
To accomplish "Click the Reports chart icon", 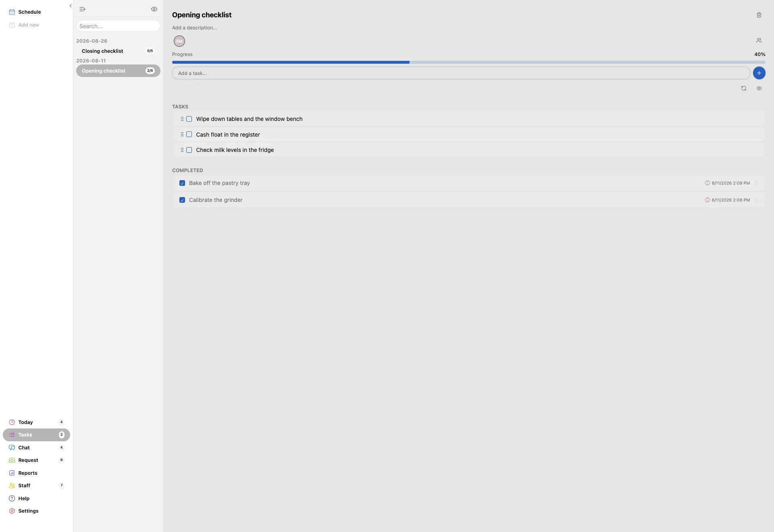I will coord(12,473).
